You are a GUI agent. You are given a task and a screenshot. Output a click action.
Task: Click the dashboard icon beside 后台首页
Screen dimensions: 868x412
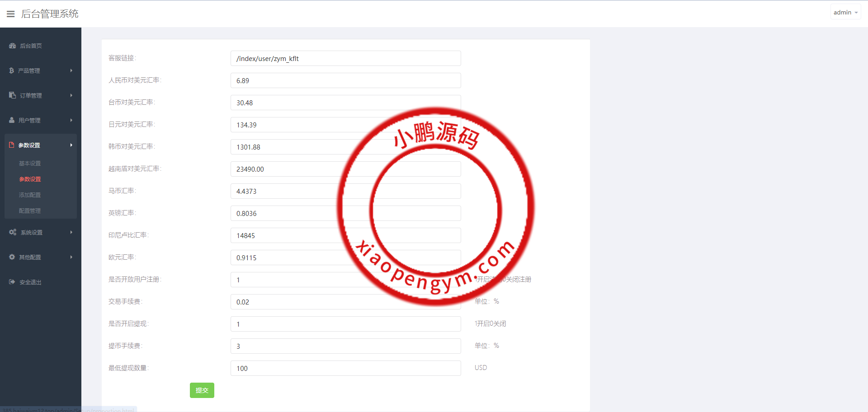[x=12, y=46]
